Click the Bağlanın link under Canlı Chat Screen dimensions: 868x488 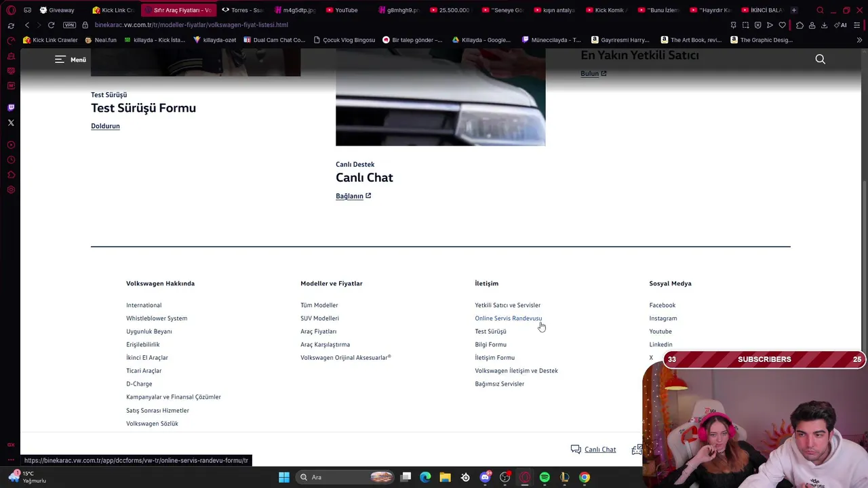click(353, 196)
